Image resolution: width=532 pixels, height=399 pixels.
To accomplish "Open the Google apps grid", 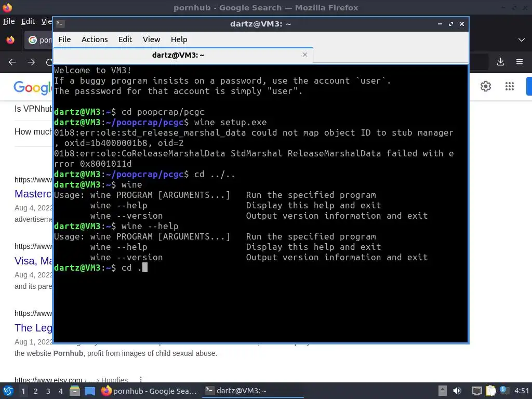I will tap(510, 86).
